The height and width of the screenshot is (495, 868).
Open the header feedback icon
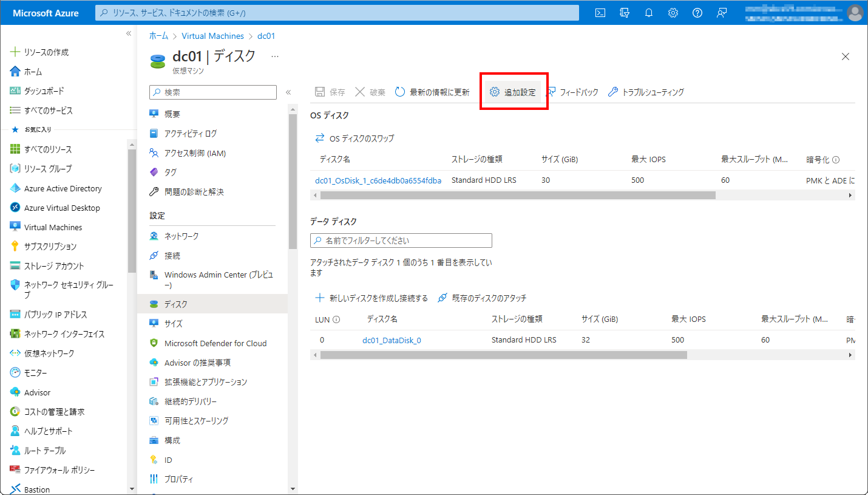pos(722,13)
